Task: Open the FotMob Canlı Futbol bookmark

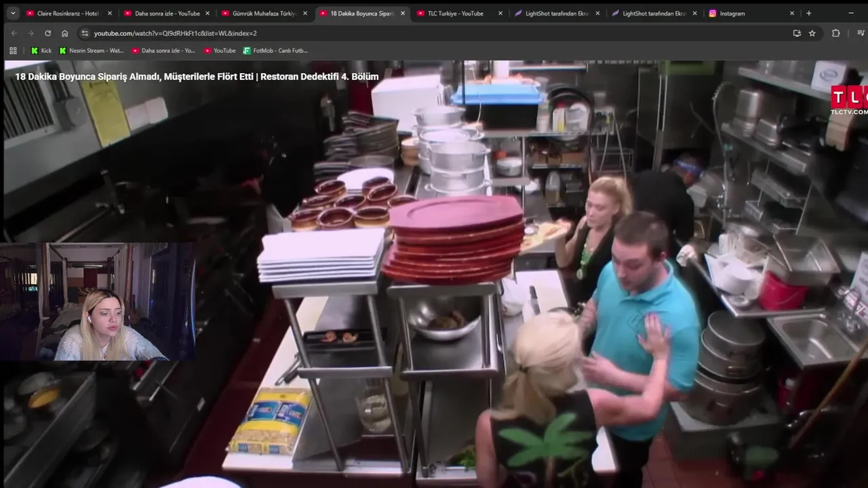Action: click(x=275, y=50)
